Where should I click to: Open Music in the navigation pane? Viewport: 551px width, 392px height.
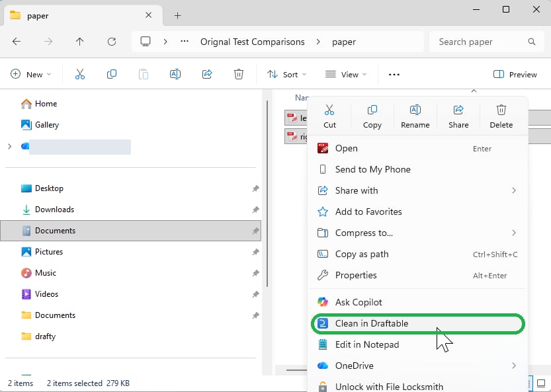(38, 272)
